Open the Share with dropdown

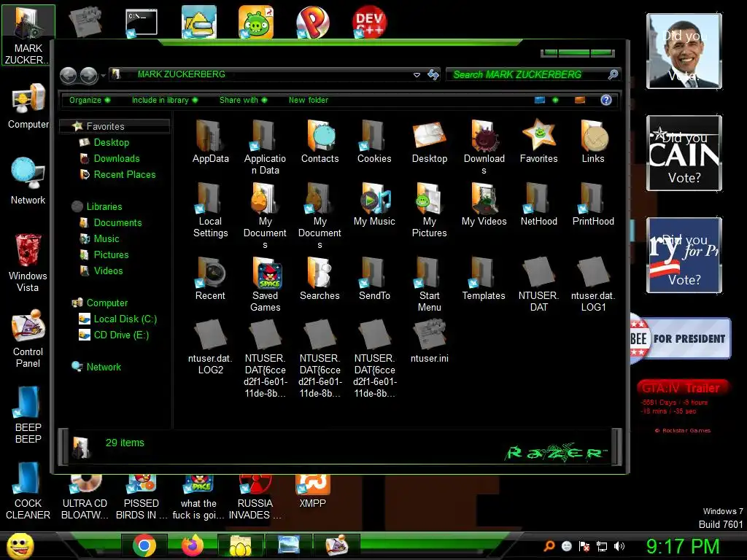point(243,100)
